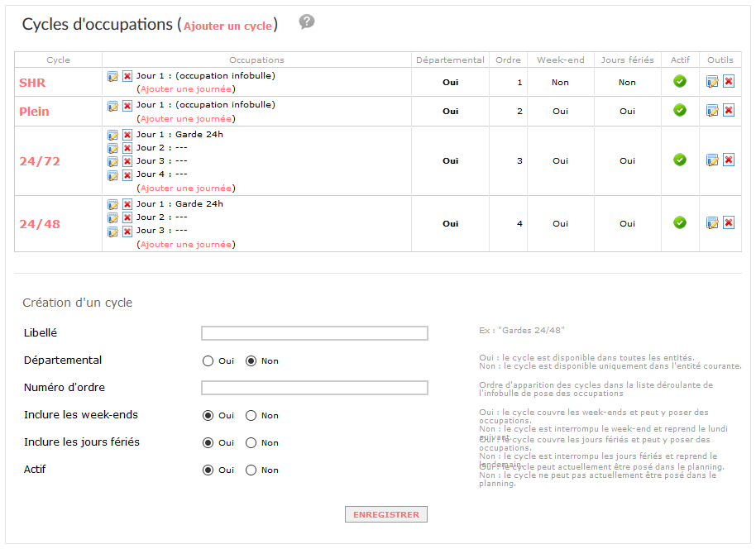
Task: Set Actif to Non
Action: coord(251,470)
